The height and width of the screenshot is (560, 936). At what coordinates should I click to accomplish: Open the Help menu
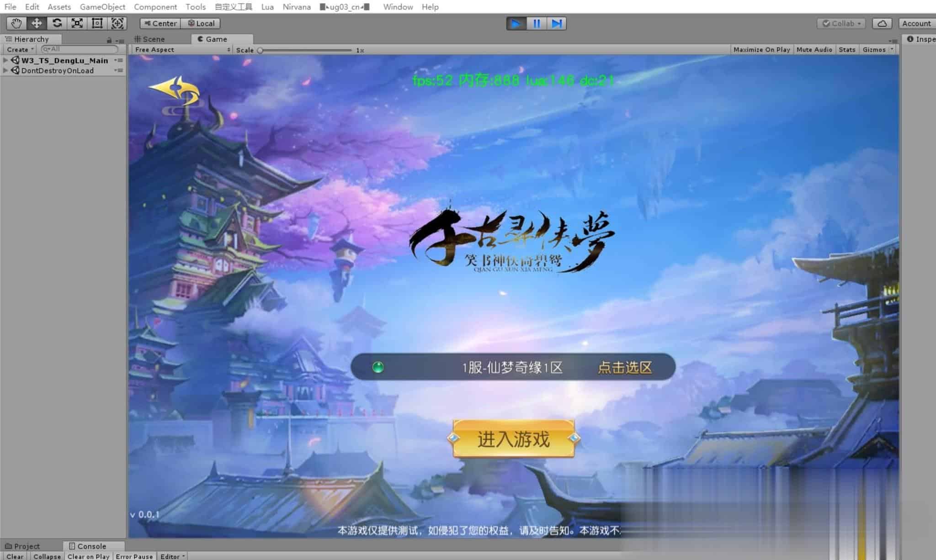tap(430, 7)
